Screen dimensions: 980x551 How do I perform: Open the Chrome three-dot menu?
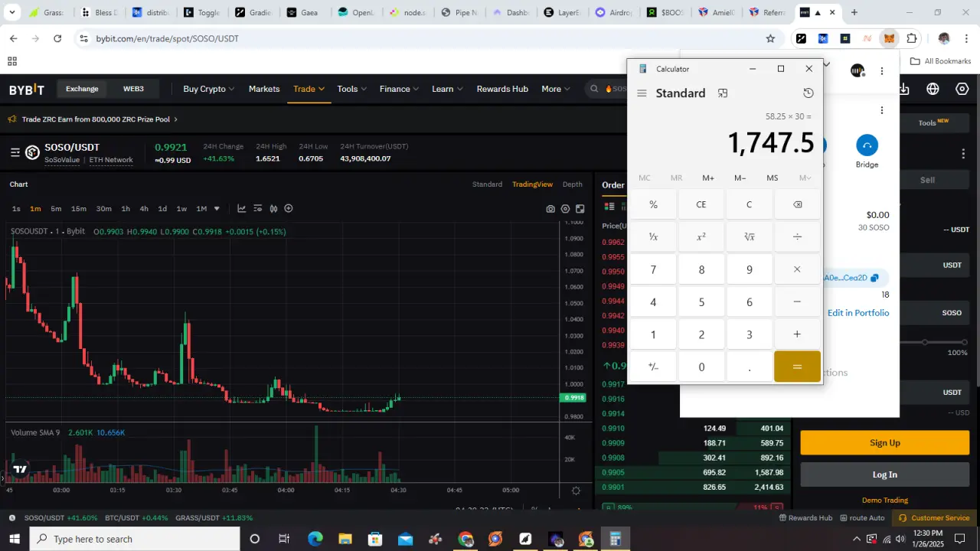click(966, 38)
